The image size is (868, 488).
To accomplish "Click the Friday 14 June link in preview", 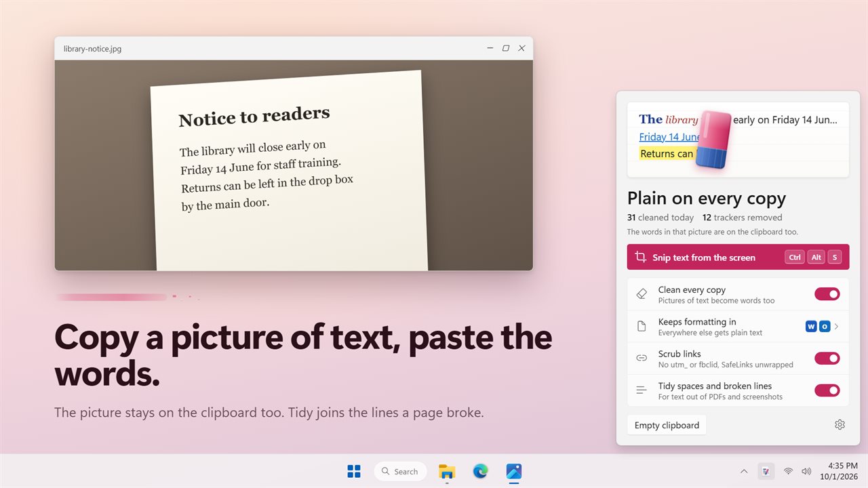I will 669,137.
